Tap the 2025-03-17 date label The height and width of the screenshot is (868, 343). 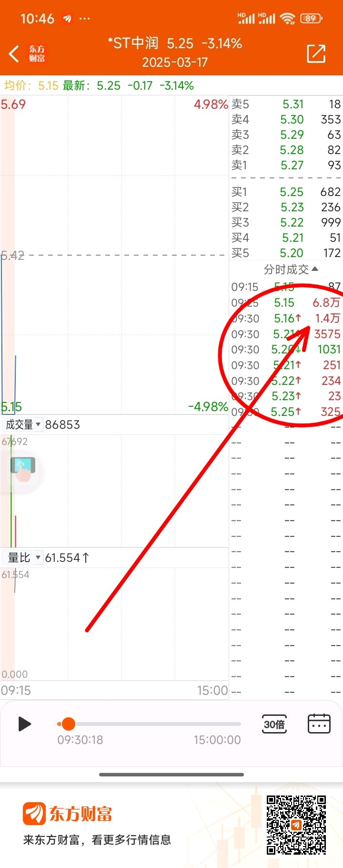click(x=175, y=62)
